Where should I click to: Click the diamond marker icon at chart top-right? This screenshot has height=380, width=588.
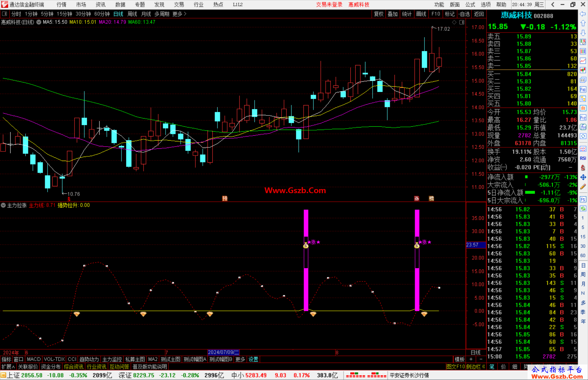click(454, 22)
